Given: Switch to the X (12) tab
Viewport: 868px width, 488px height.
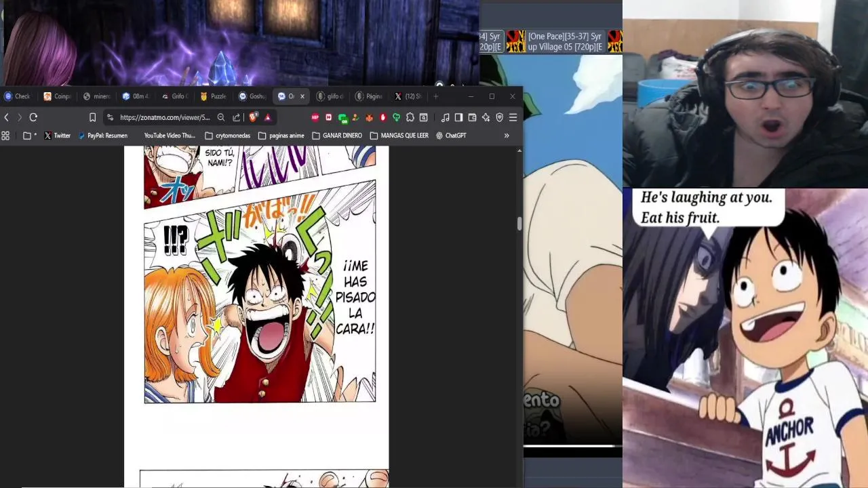Looking at the screenshot, I should 409,96.
